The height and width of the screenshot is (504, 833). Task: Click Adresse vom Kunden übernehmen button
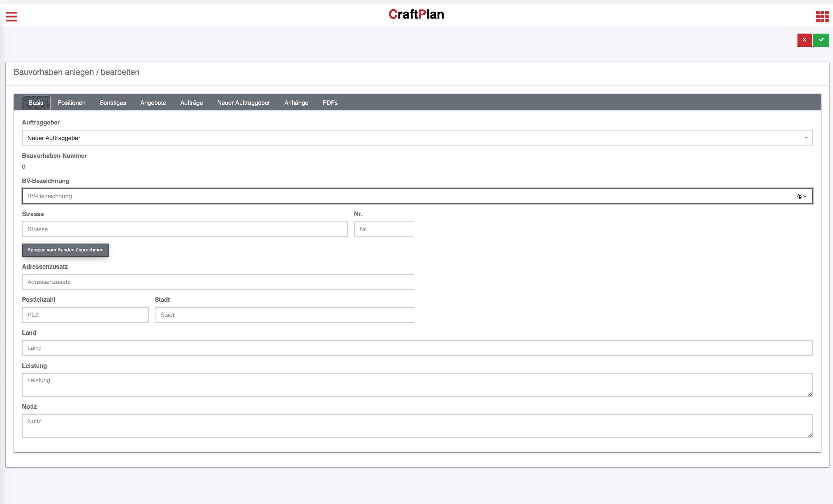pos(65,250)
